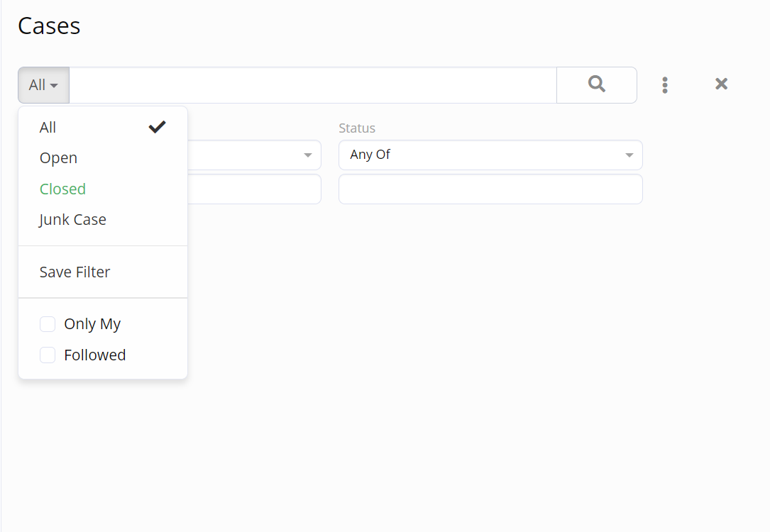Toggle the Only My checkbox
770x532 pixels.
tap(48, 324)
